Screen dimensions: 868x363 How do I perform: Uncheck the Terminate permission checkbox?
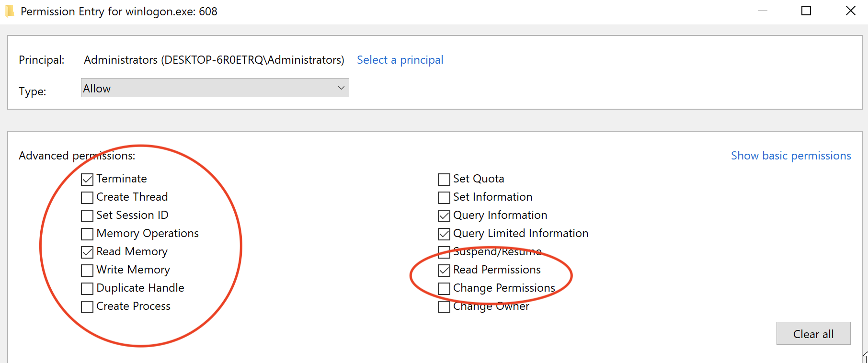87,180
